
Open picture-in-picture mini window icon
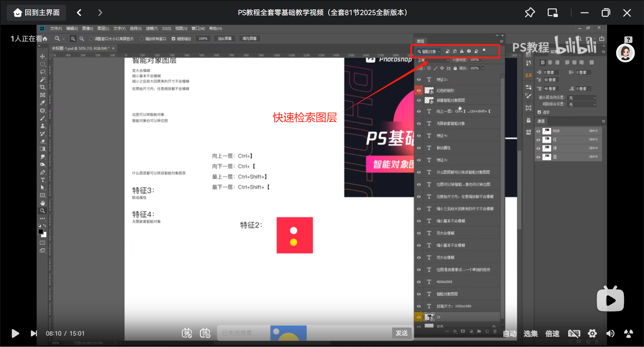(x=552, y=13)
